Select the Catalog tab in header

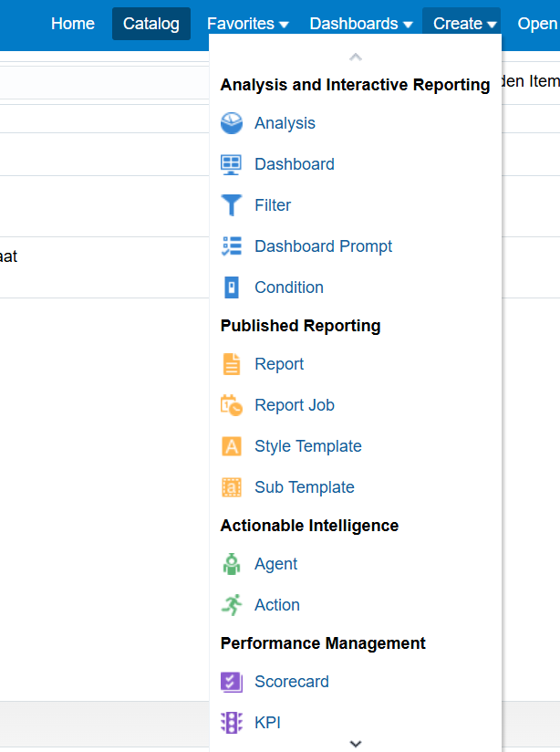pyautogui.click(x=151, y=24)
